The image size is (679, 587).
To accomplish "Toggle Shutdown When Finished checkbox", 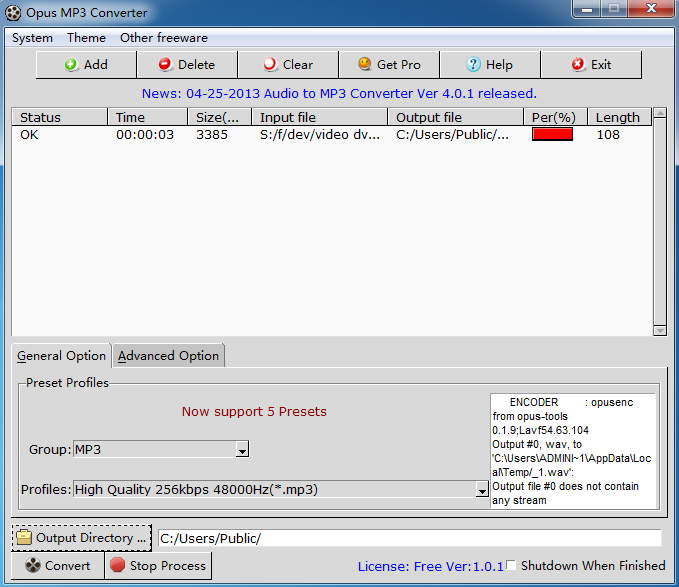I will pos(511,565).
